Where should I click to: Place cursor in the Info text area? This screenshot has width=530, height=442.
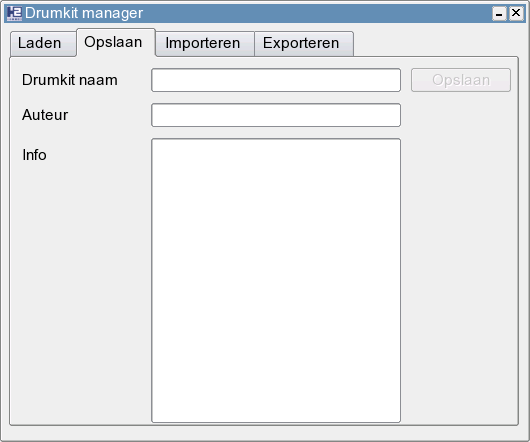click(276, 280)
